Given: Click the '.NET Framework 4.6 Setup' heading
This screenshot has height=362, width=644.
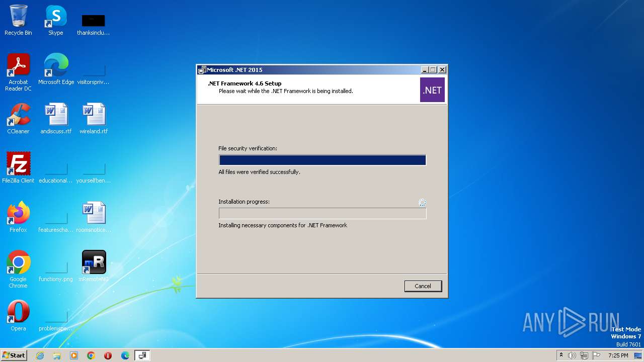Looking at the screenshot, I should tap(245, 83).
